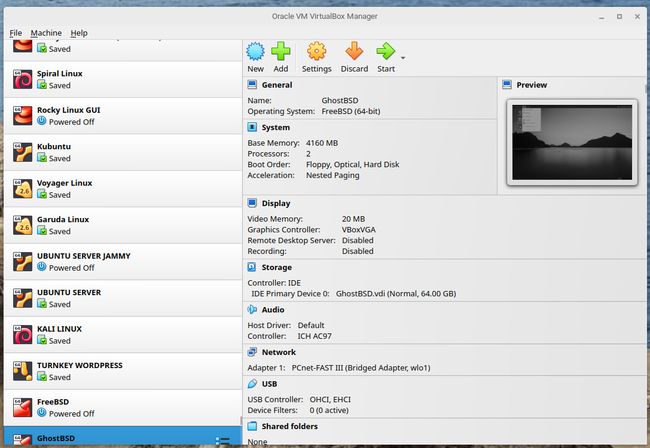Click the Shared folders section folder icon
Image resolution: width=650 pixels, height=448 pixels.
[252, 426]
